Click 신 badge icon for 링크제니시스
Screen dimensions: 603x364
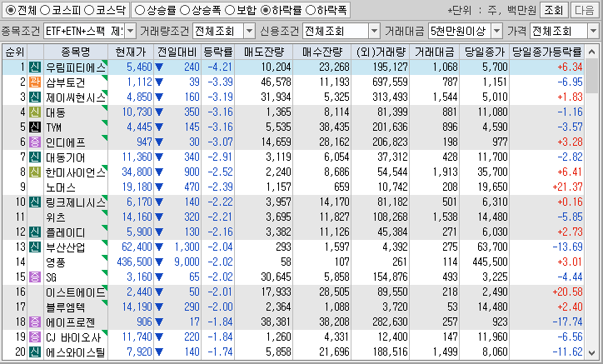35,202
